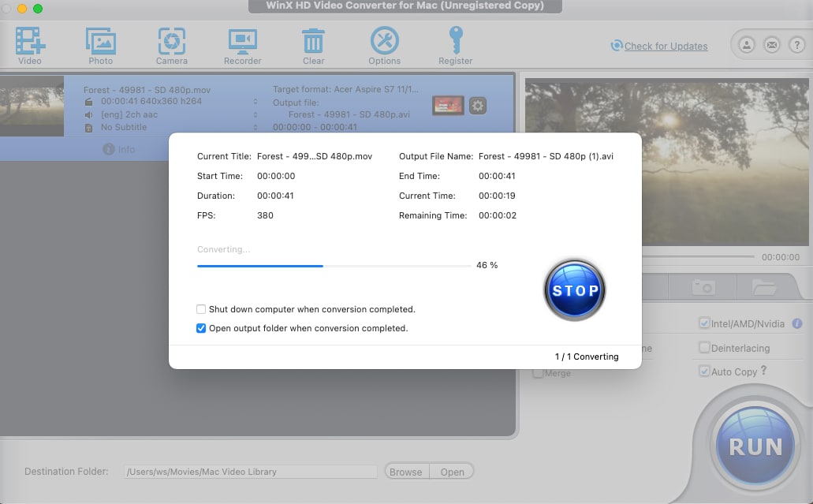
Task: Click the audio track speaker icon
Action: pos(88,115)
